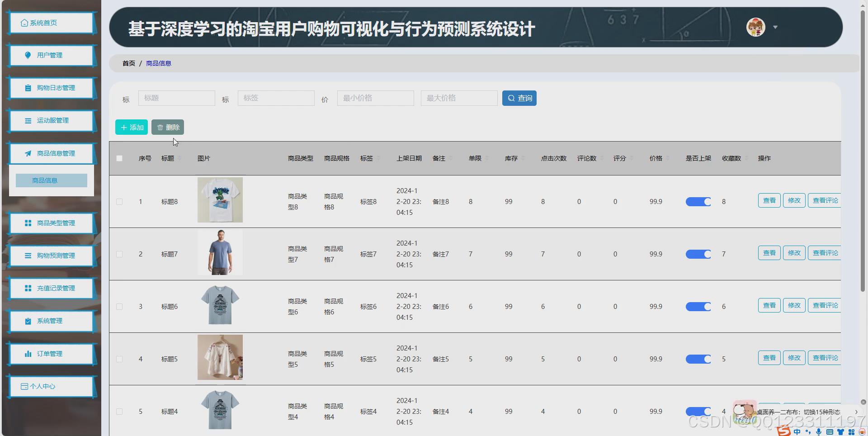Tick the checkbox for row 标题4
This screenshot has width=868, height=436.
119,412
